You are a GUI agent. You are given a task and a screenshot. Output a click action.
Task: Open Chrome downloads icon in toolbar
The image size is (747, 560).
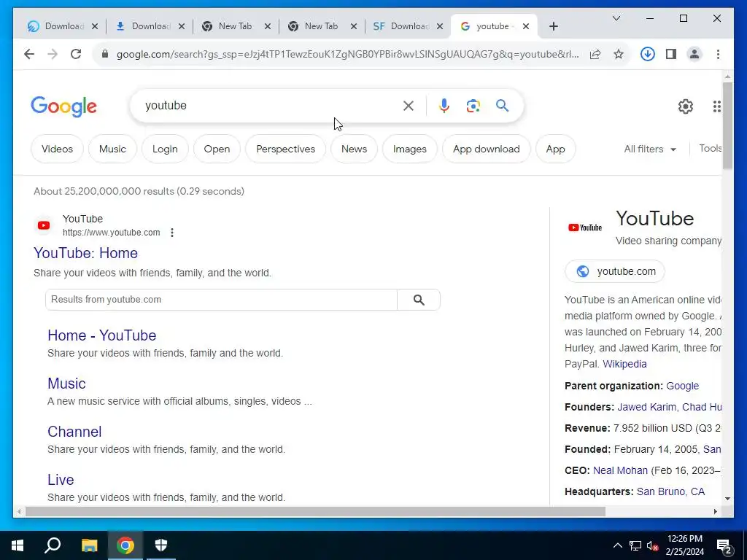[648, 54]
